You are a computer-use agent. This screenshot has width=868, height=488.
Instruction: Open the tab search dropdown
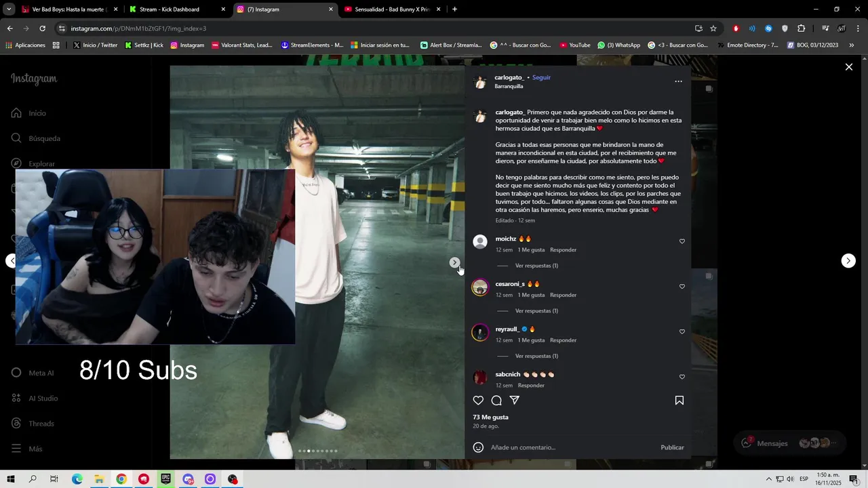[x=9, y=9]
